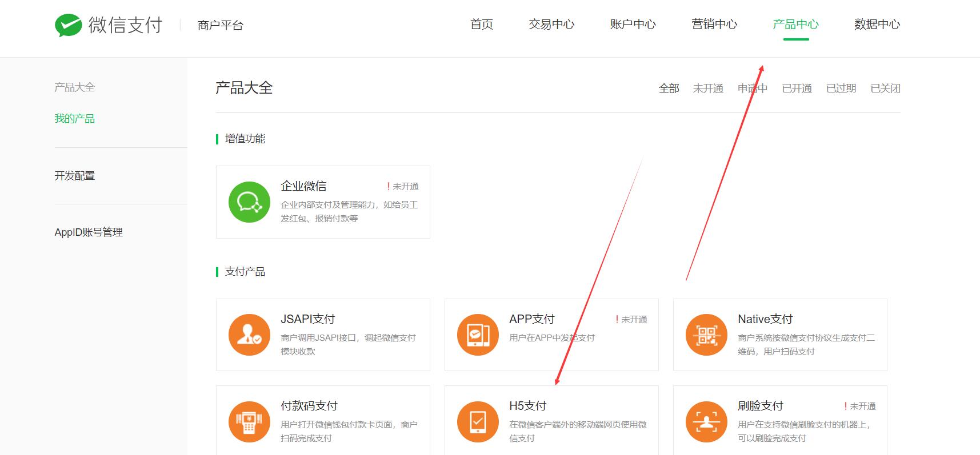Click the WeChat Pay logo icon
The height and width of the screenshot is (455, 980).
pos(69,25)
